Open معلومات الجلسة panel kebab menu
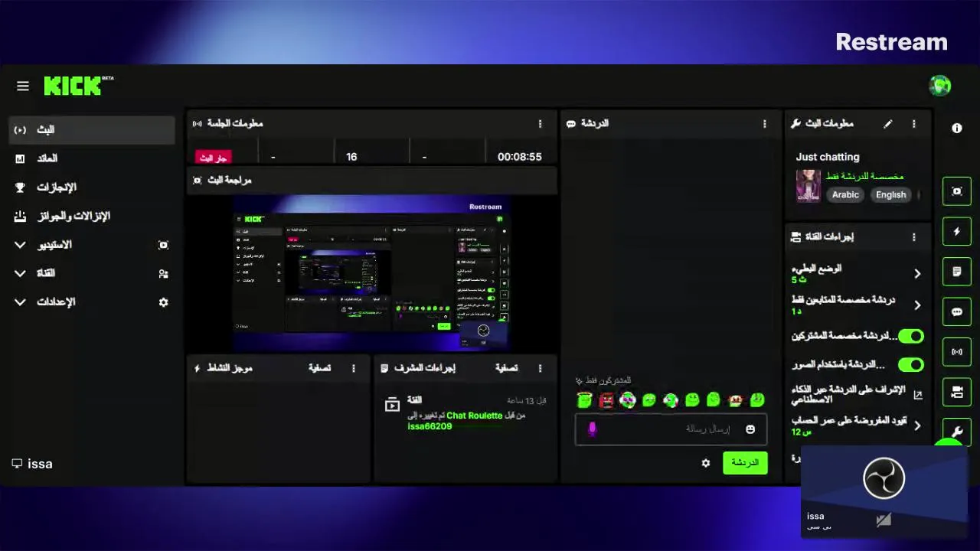980x551 pixels. (540, 124)
